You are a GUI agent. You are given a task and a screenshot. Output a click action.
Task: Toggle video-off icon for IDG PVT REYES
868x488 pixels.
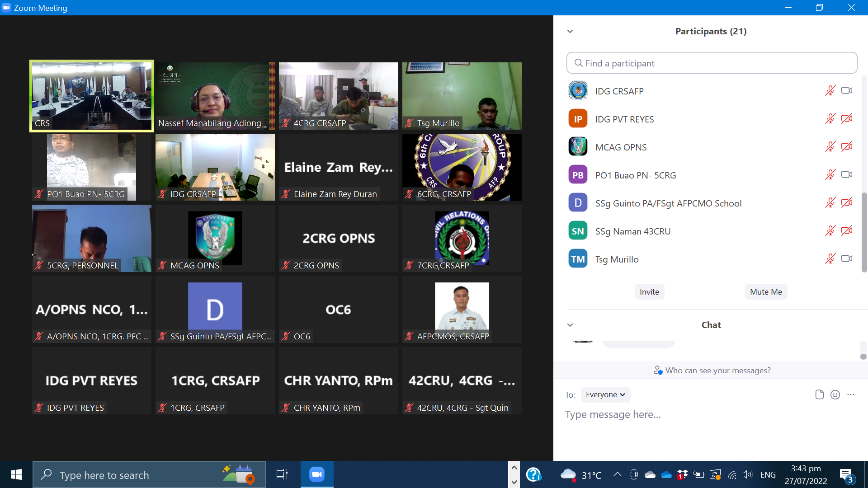tap(847, 119)
